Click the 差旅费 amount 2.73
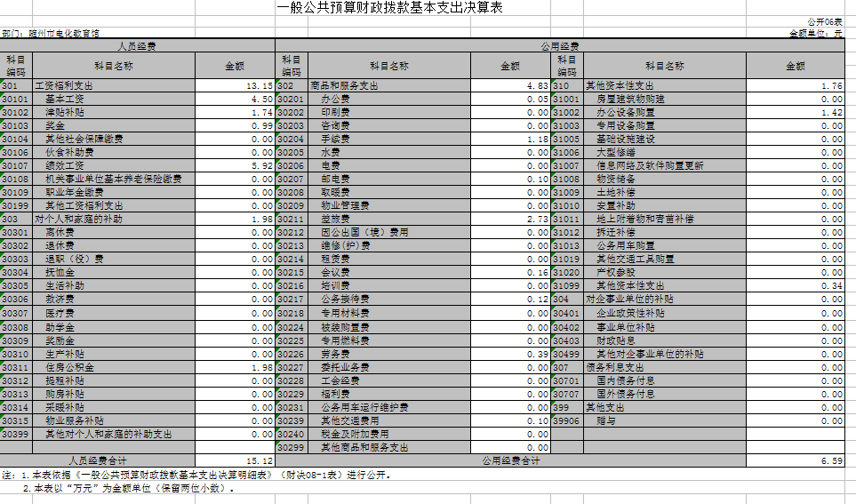 pos(510,219)
